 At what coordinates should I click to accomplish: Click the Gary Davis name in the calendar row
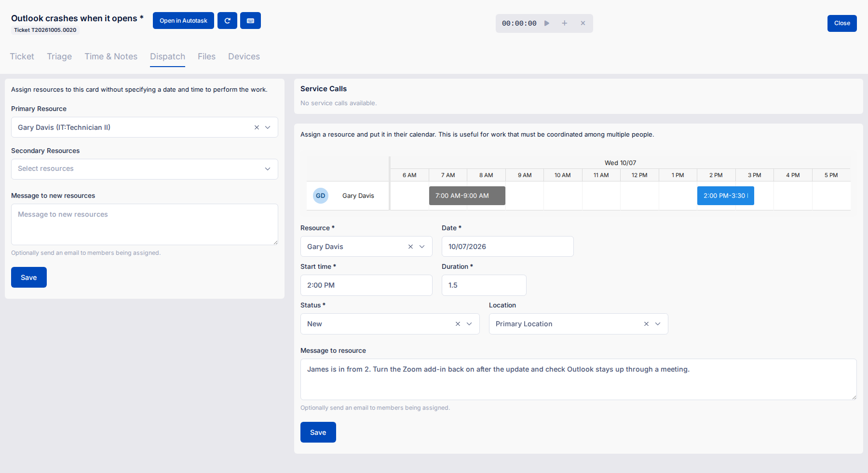click(358, 195)
